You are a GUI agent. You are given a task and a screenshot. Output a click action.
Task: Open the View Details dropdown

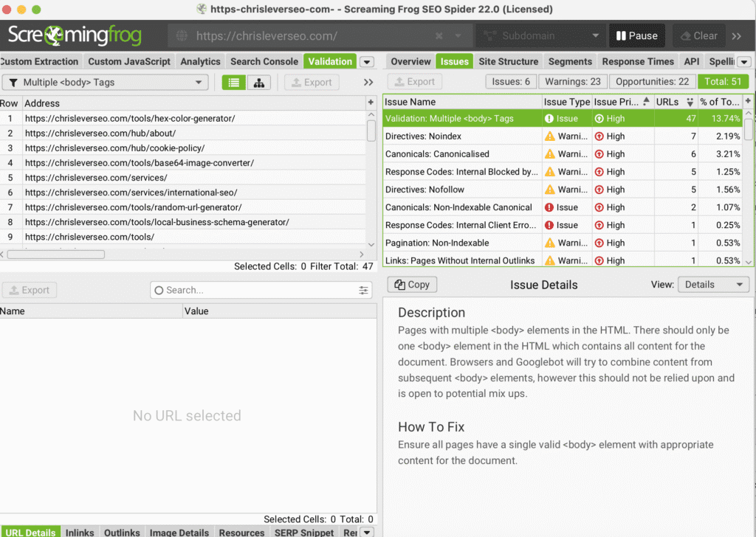(x=713, y=285)
